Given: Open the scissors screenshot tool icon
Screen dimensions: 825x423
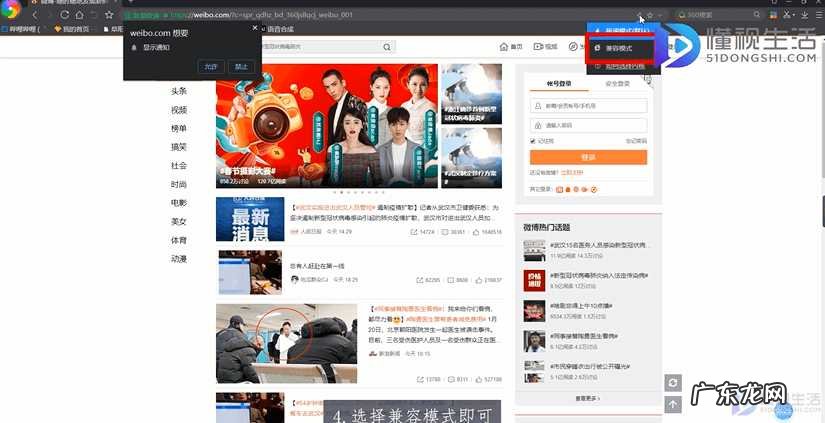Looking at the screenshot, I should (x=787, y=15).
